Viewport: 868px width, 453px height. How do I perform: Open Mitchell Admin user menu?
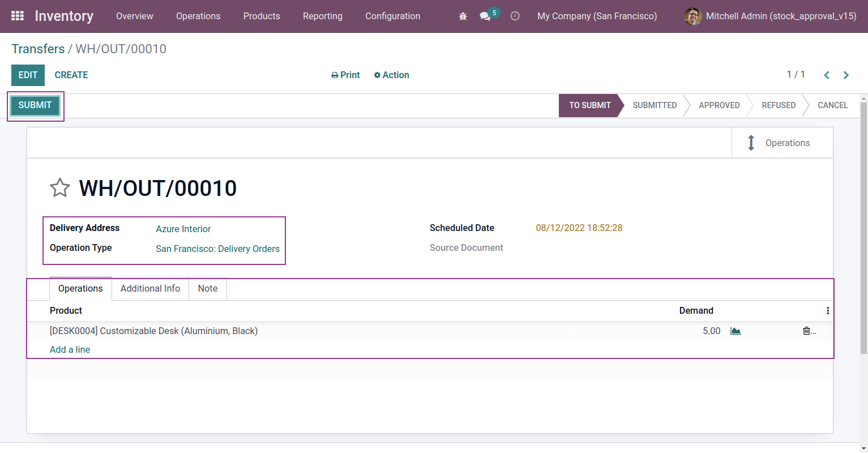coord(770,16)
